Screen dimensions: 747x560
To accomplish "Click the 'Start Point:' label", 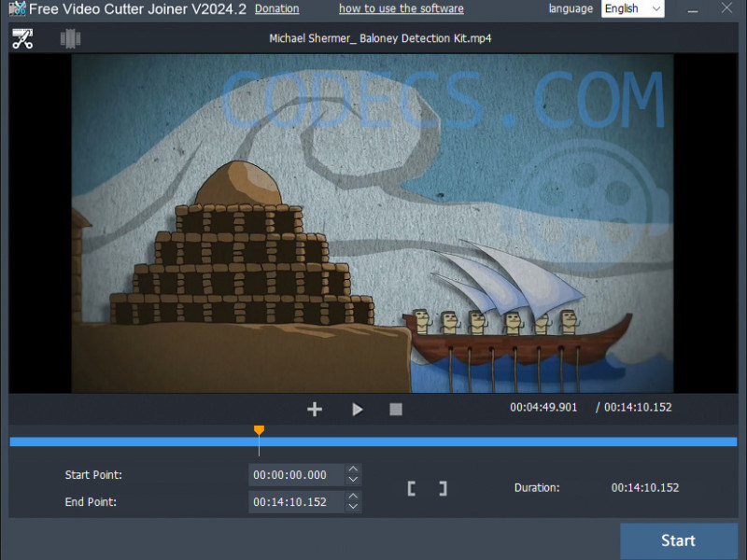I will point(93,475).
